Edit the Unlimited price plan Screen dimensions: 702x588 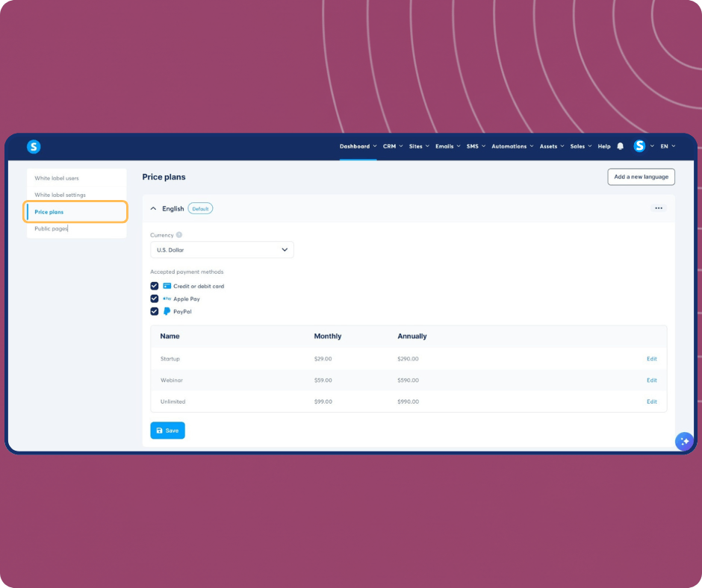pos(651,401)
